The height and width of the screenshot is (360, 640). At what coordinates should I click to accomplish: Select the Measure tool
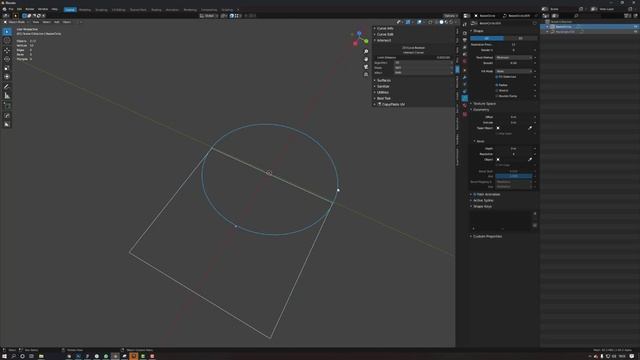click(x=7, y=96)
